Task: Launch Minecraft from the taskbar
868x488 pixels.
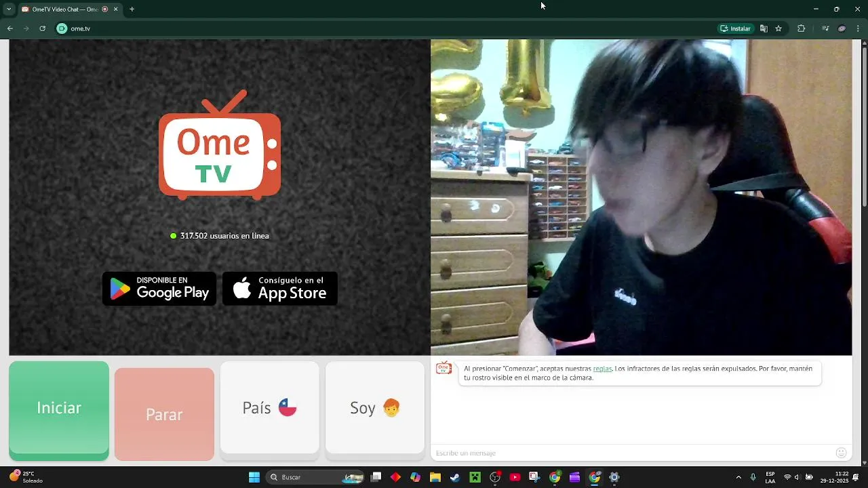Action: (x=475, y=477)
